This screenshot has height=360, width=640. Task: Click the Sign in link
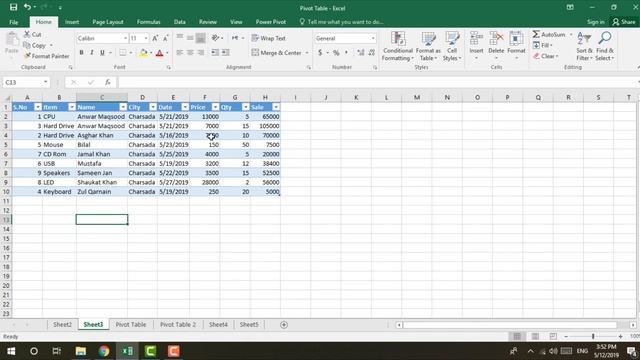point(596,22)
